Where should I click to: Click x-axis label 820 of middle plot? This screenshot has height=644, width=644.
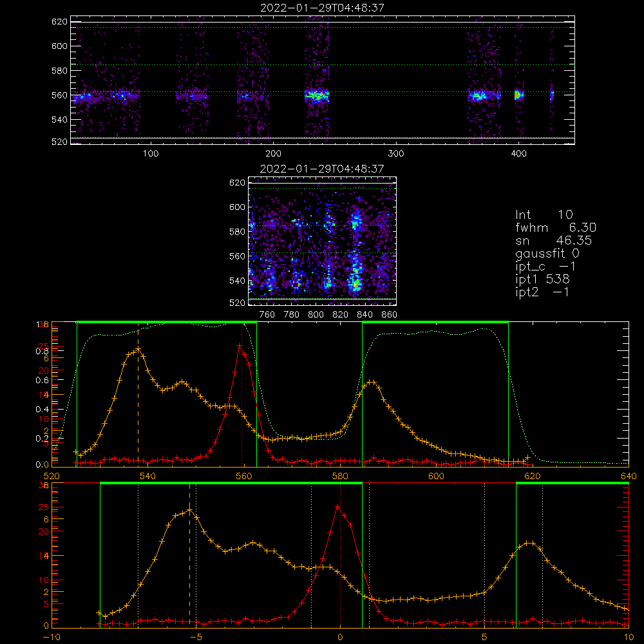[341, 315]
